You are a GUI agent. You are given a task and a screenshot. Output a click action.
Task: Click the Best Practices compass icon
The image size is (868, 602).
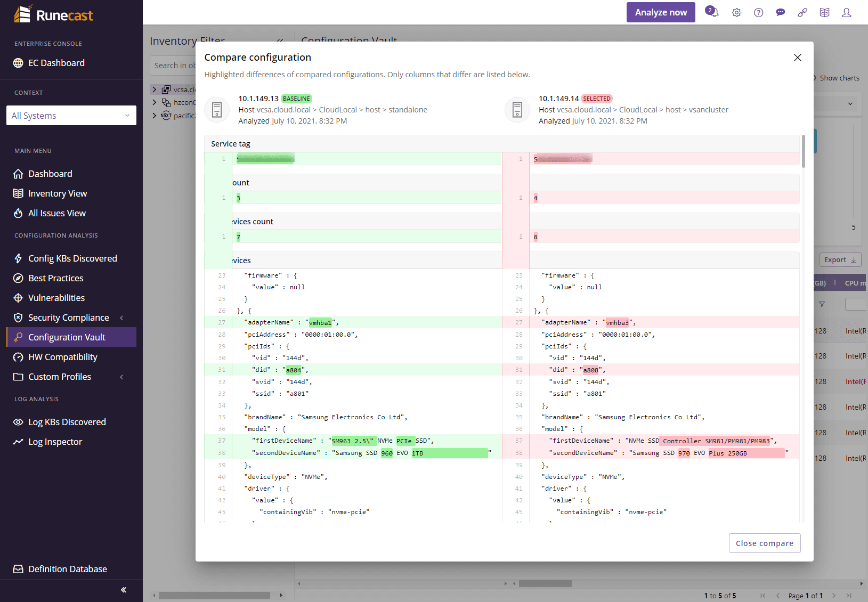pos(18,278)
